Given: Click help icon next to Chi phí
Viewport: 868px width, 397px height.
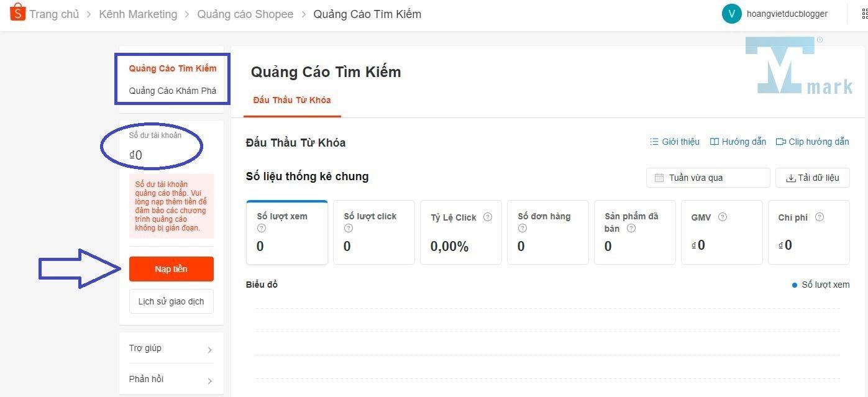Looking at the screenshot, I should pos(820,217).
